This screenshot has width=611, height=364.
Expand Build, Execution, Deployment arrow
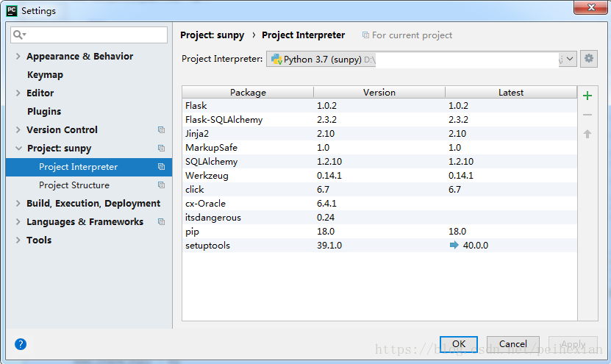[18, 203]
